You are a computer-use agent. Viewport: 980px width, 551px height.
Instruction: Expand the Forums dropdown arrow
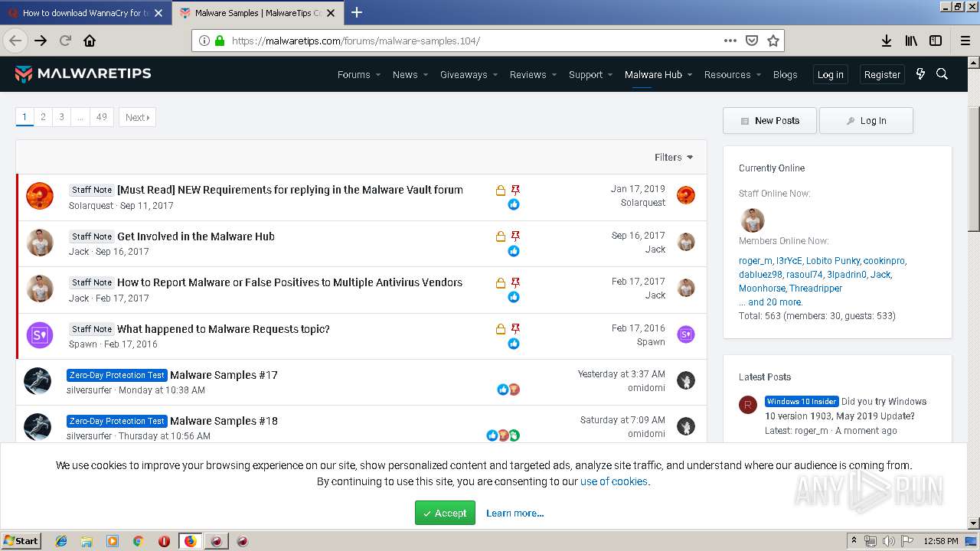click(378, 75)
